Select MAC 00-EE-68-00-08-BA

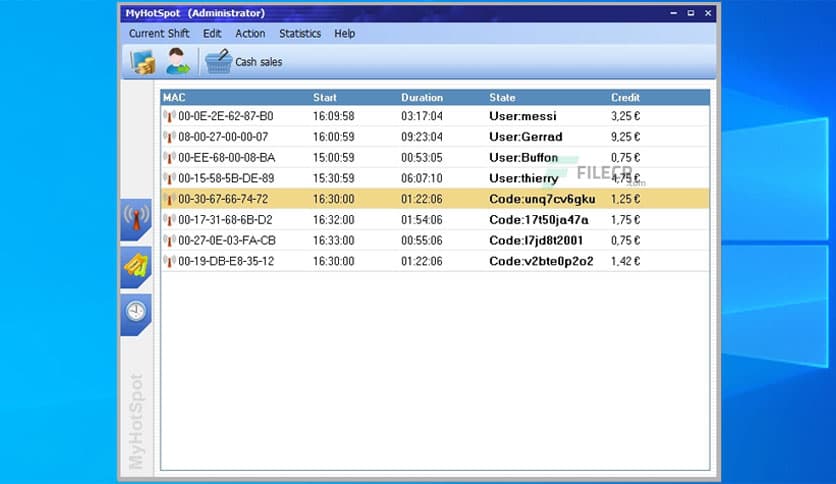[227, 158]
